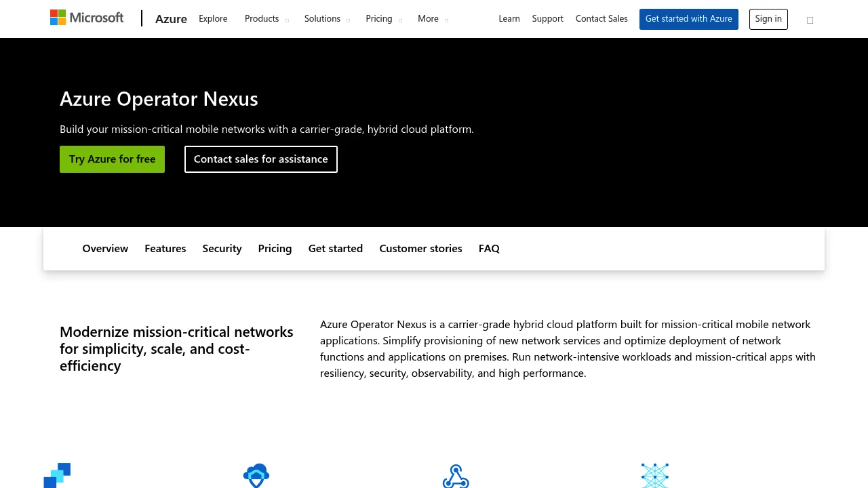Click Try Azure for free
This screenshot has height=488, width=868.
(x=112, y=159)
